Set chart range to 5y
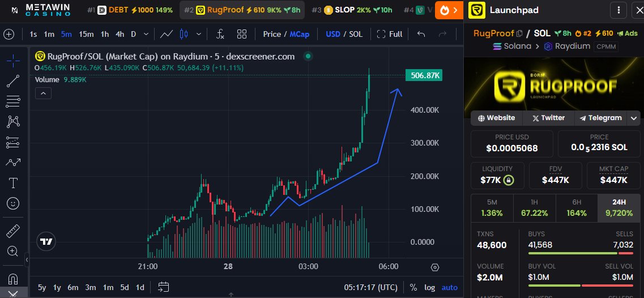 click(42, 287)
